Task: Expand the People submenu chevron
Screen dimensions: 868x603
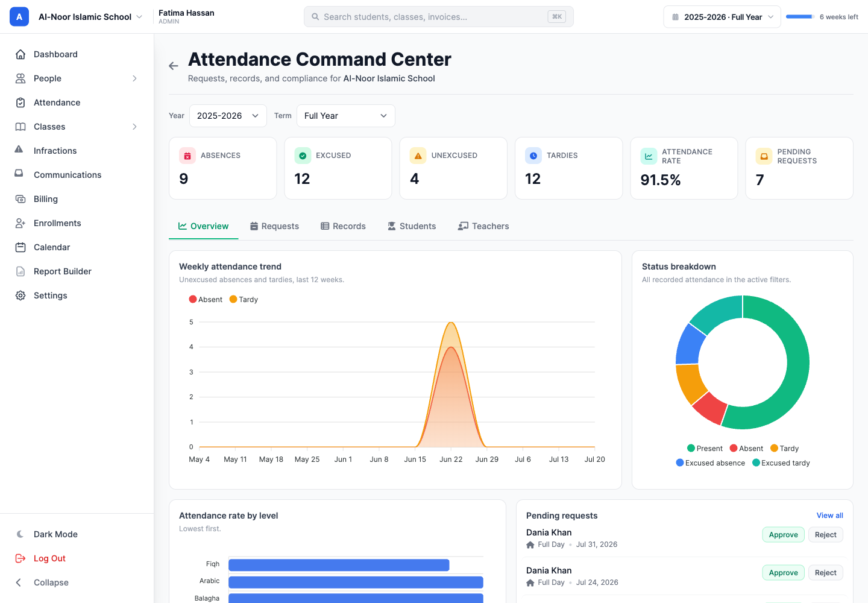Action: [134, 78]
